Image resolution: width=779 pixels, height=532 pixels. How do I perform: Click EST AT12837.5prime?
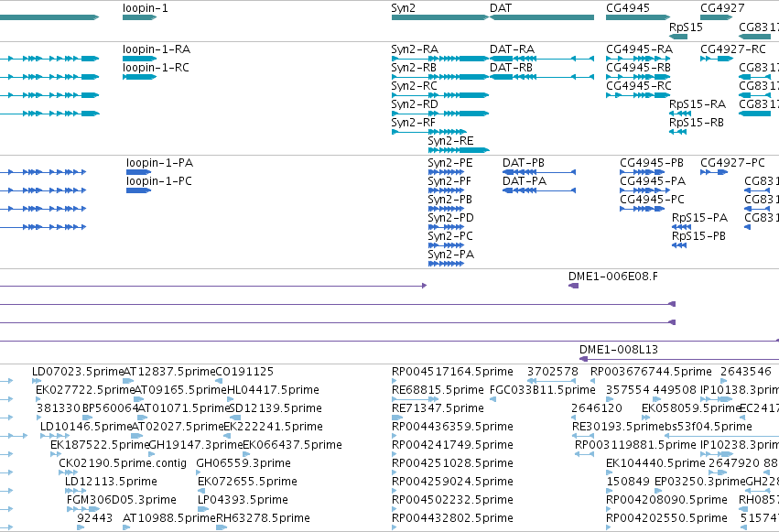[128, 381]
